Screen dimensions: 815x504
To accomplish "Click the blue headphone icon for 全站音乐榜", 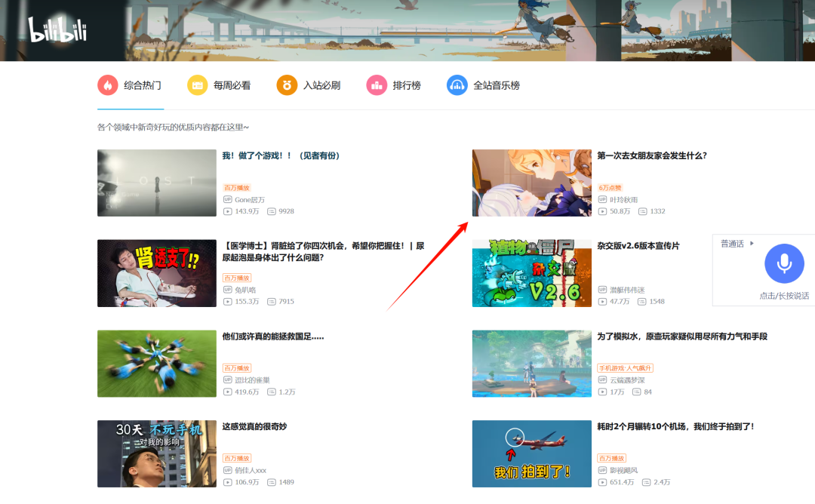I will tap(457, 85).
